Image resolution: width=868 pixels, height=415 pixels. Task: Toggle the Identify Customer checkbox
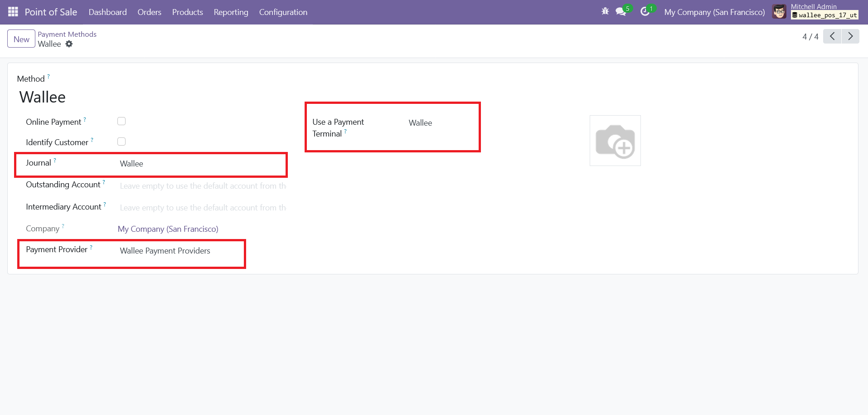pyautogui.click(x=121, y=142)
